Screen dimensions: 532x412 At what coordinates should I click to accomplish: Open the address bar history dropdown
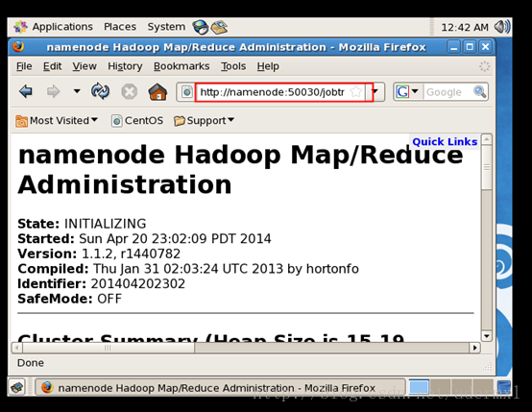375,91
